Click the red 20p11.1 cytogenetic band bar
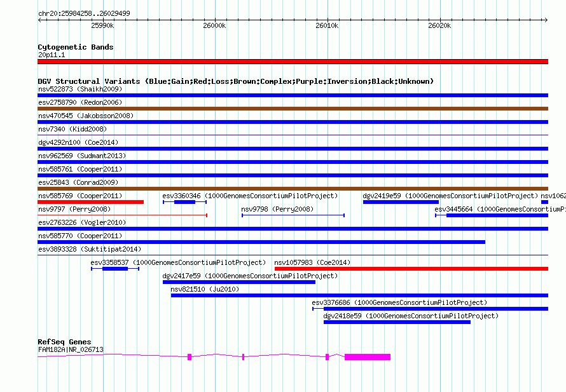Screen dimensions: 566x392 point(293,62)
